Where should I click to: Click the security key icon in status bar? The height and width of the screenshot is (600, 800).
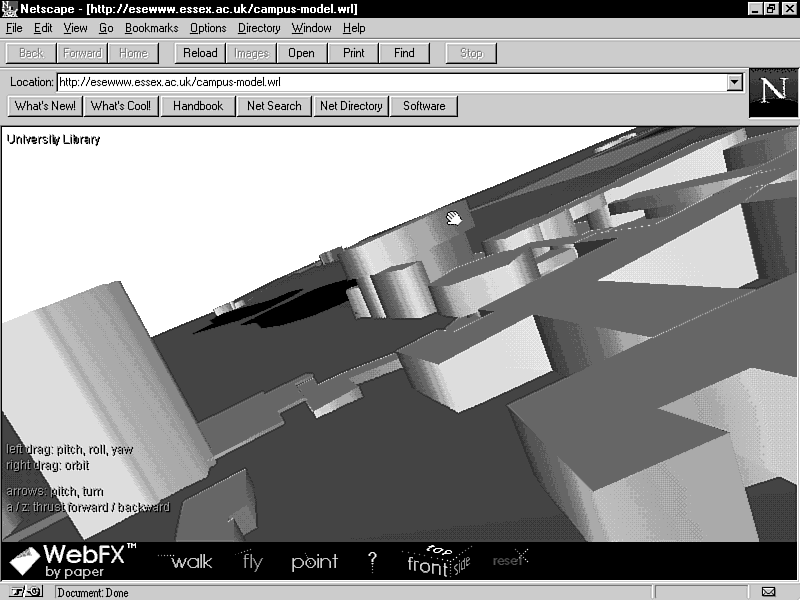click(27, 592)
